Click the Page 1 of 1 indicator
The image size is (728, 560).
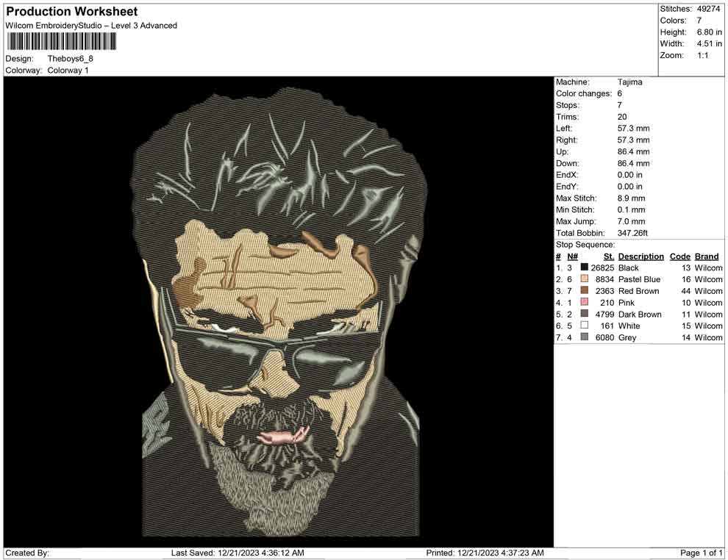click(x=702, y=553)
